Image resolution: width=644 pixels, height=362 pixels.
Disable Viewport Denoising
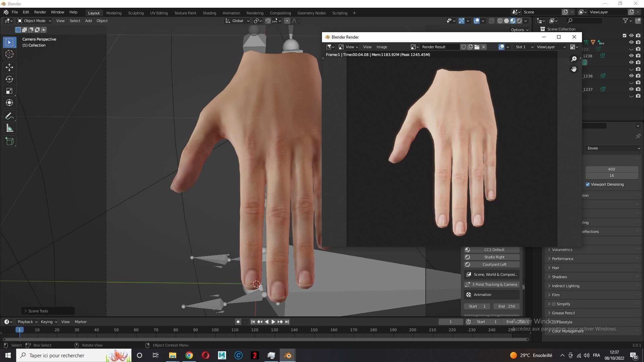[x=588, y=184]
